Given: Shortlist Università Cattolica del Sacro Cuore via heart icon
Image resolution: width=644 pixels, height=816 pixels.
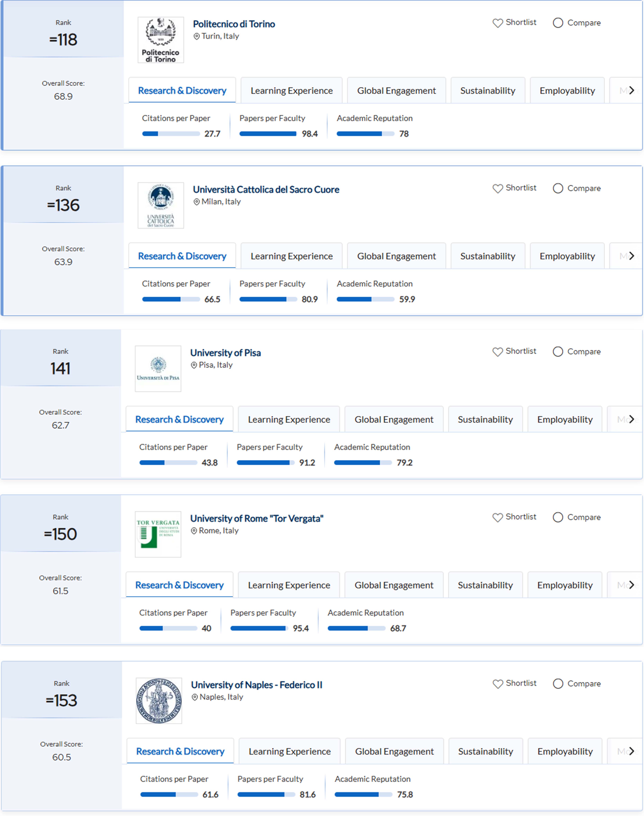Looking at the screenshot, I should [497, 189].
